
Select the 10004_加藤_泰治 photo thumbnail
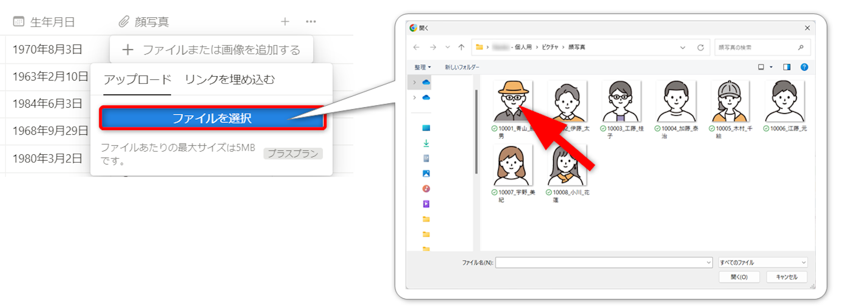click(x=676, y=101)
